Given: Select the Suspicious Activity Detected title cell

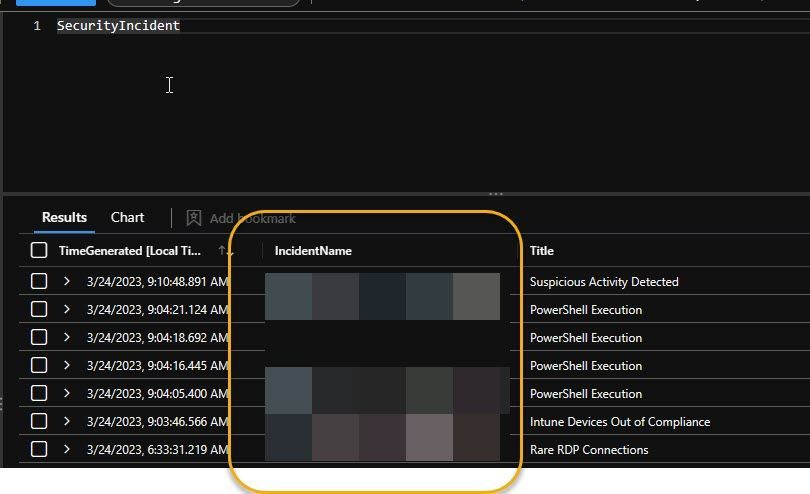Looking at the screenshot, I should 604,282.
